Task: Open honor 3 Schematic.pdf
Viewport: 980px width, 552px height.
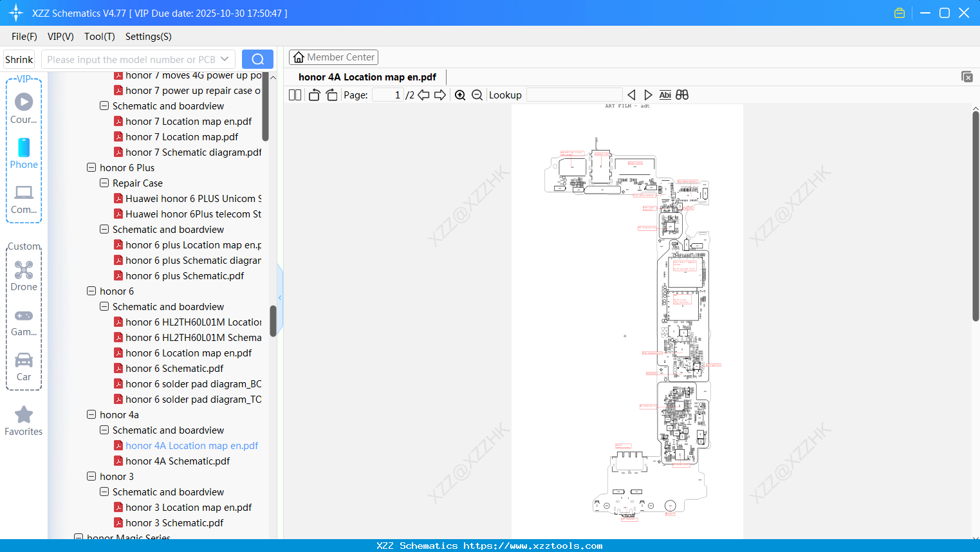Action: point(174,523)
